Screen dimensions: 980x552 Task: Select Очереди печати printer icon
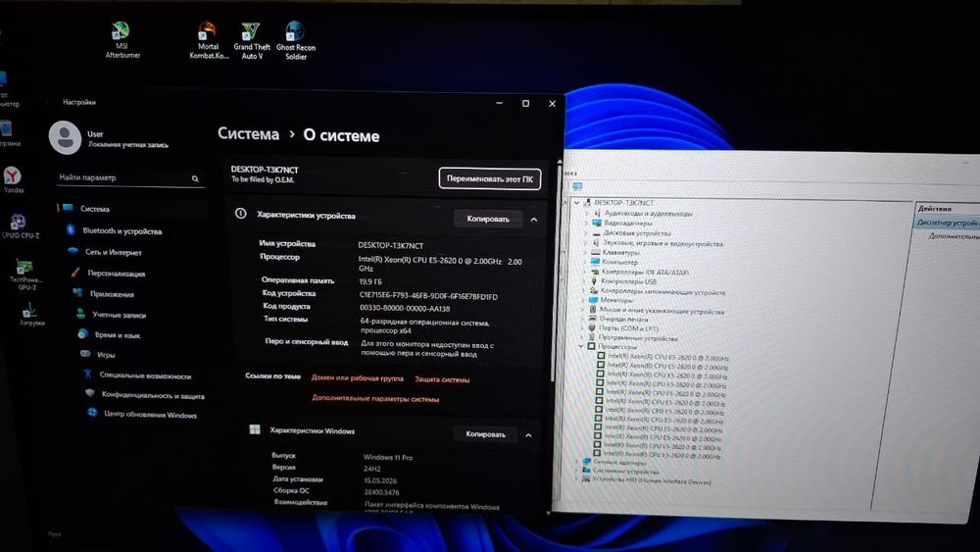[x=593, y=319]
